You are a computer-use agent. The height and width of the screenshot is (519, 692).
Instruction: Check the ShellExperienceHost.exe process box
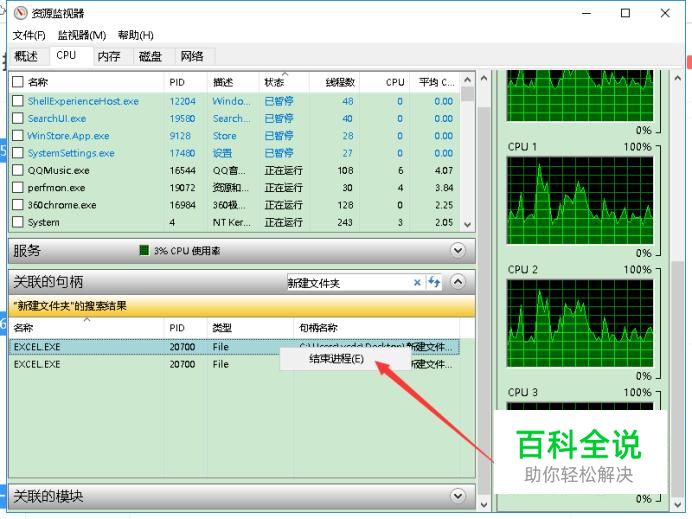pos(18,101)
